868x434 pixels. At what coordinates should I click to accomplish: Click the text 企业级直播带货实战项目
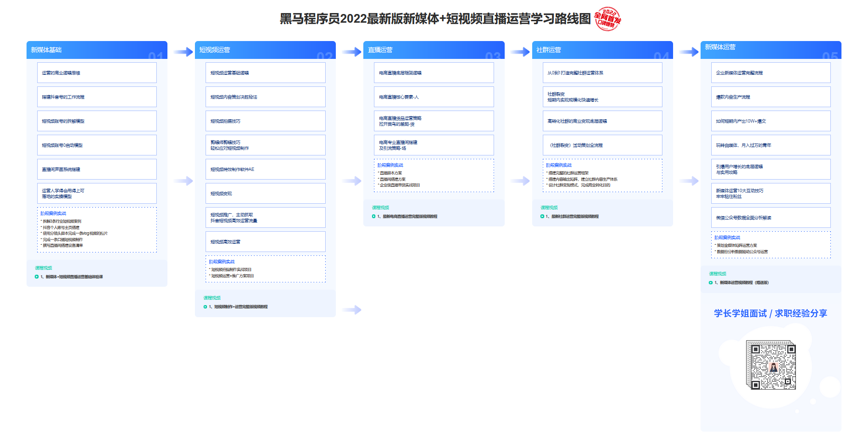coord(400,185)
